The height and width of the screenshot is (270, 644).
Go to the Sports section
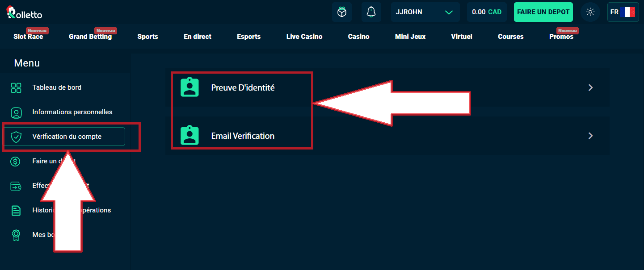coord(147,37)
